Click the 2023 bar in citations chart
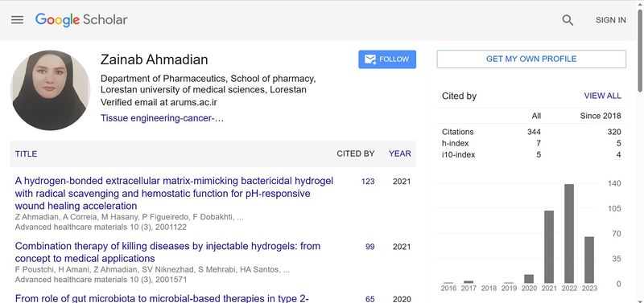The width and height of the screenshot is (644, 303). coord(589,260)
